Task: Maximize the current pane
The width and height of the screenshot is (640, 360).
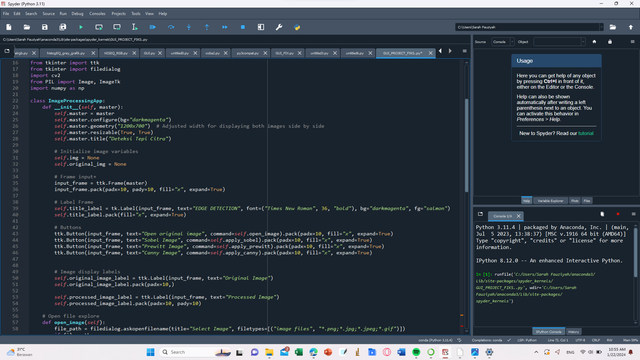Action: pyautogui.click(x=261, y=27)
